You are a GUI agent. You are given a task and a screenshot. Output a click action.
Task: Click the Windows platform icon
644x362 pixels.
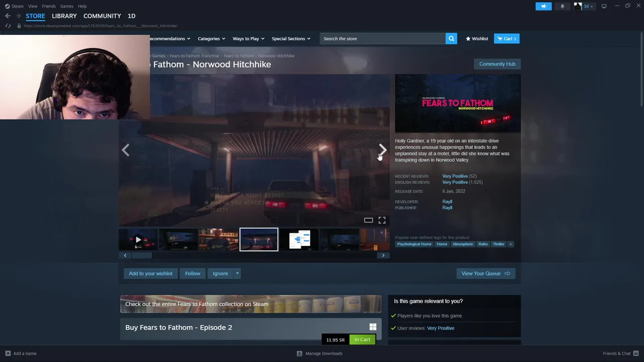(x=373, y=327)
